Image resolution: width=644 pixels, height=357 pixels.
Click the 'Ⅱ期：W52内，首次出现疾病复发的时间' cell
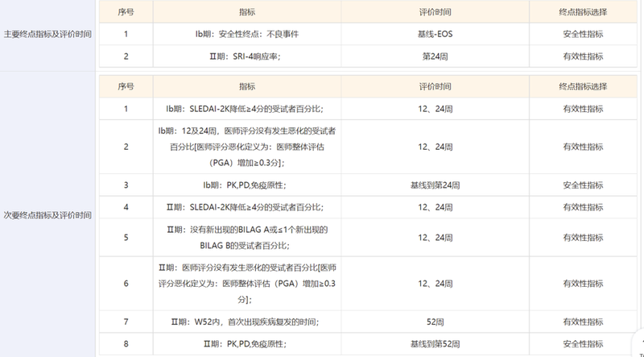245,322
